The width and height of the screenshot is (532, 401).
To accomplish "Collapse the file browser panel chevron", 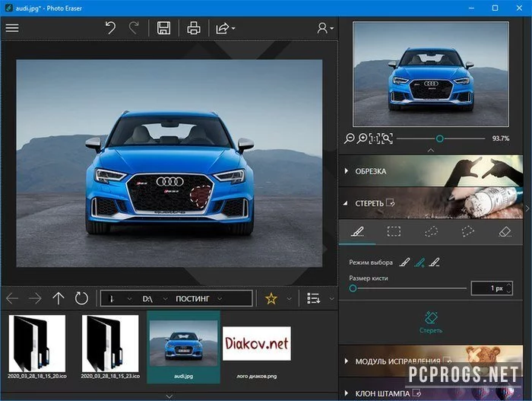I will [x=169, y=396].
